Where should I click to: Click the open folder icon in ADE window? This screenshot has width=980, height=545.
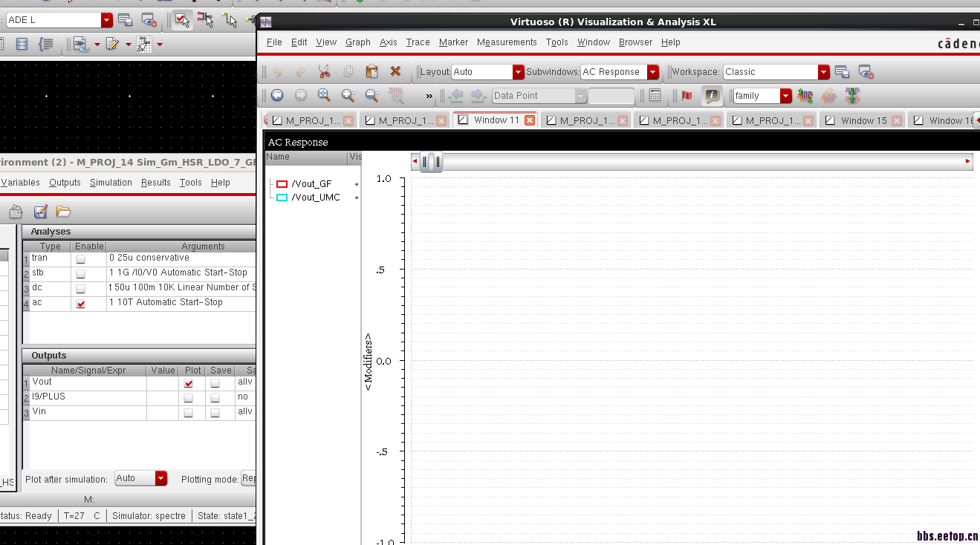click(x=64, y=212)
